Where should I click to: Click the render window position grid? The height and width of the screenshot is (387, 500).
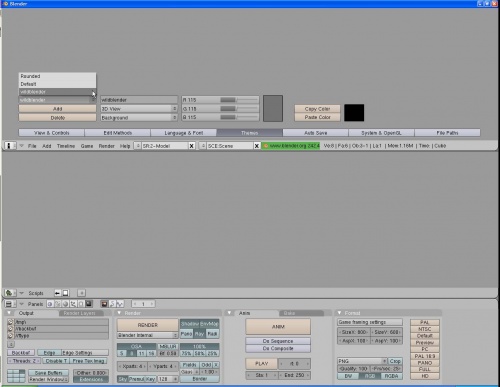coord(16,376)
